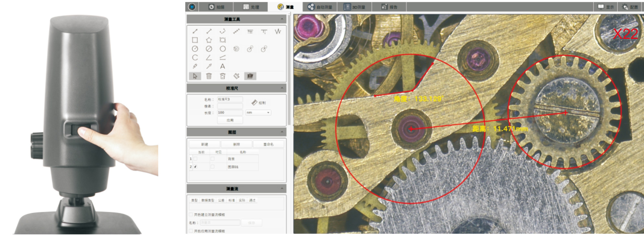This screenshot has width=644, height=235.
Task: Click the 角度: 133.129° measurement label
Action: [418, 99]
